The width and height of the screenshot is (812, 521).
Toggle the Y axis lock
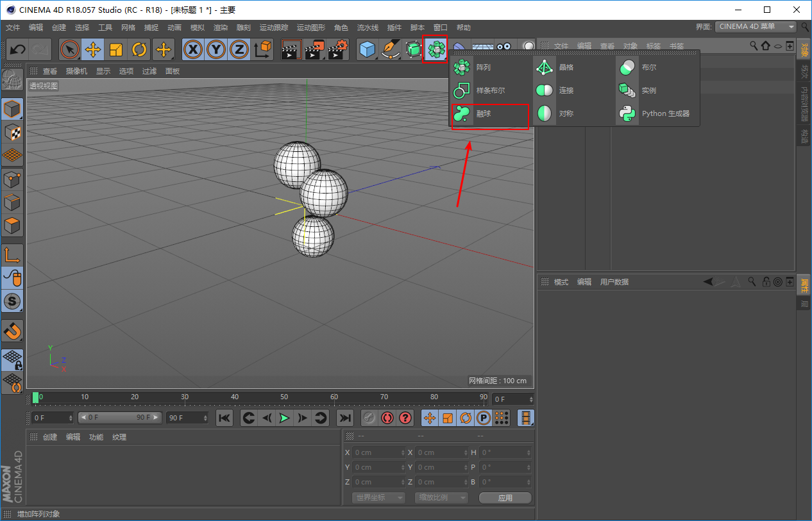(x=216, y=49)
